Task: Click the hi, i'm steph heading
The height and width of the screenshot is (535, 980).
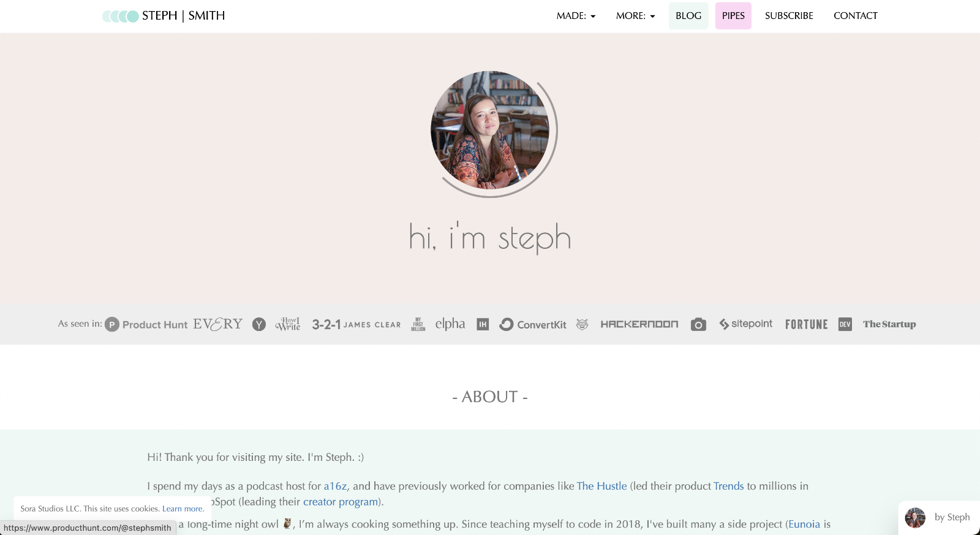Action: click(490, 237)
